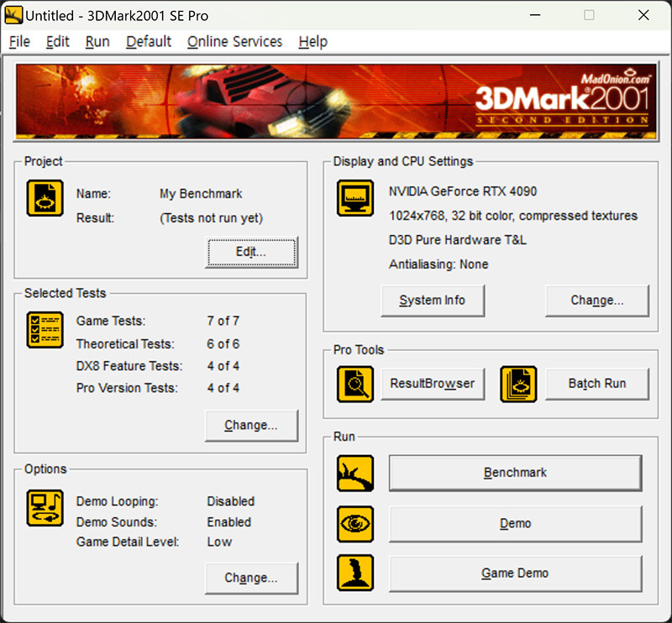Screen dimensions: 672x623
Task: Open the ResultBrowser button
Action: [433, 384]
